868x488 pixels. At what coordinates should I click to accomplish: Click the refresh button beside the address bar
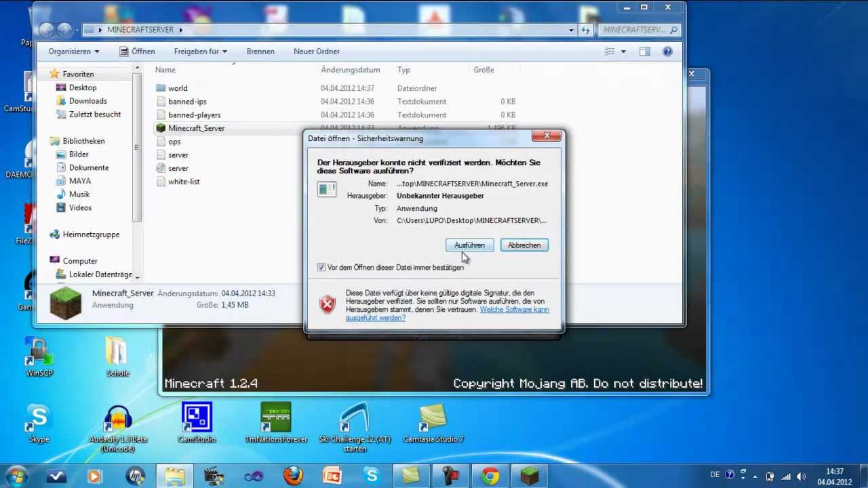click(x=586, y=30)
